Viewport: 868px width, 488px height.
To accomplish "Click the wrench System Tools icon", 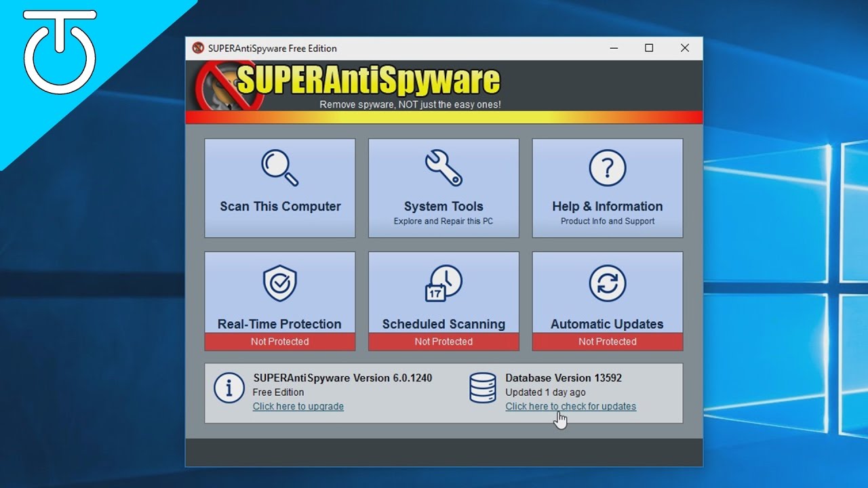I will [443, 167].
